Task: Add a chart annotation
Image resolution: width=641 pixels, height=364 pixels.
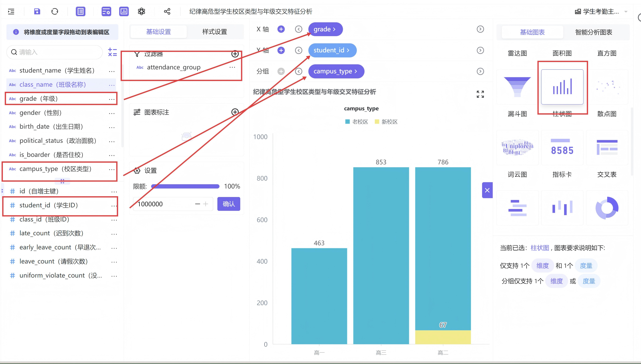Action: click(235, 112)
